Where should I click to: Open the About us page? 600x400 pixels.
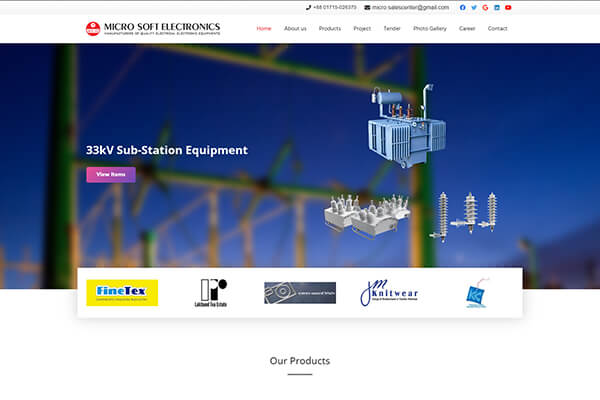[x=295, y=29]
